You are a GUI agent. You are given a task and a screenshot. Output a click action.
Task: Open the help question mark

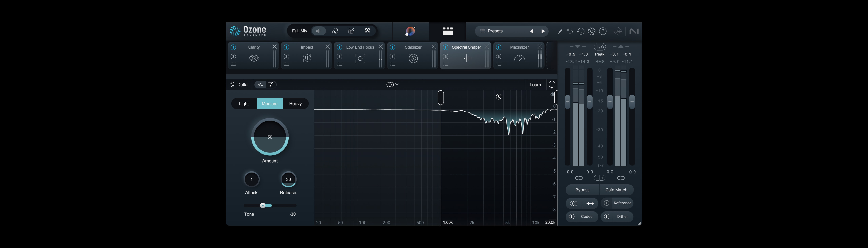pyautogui.click(x=603, y=31)
